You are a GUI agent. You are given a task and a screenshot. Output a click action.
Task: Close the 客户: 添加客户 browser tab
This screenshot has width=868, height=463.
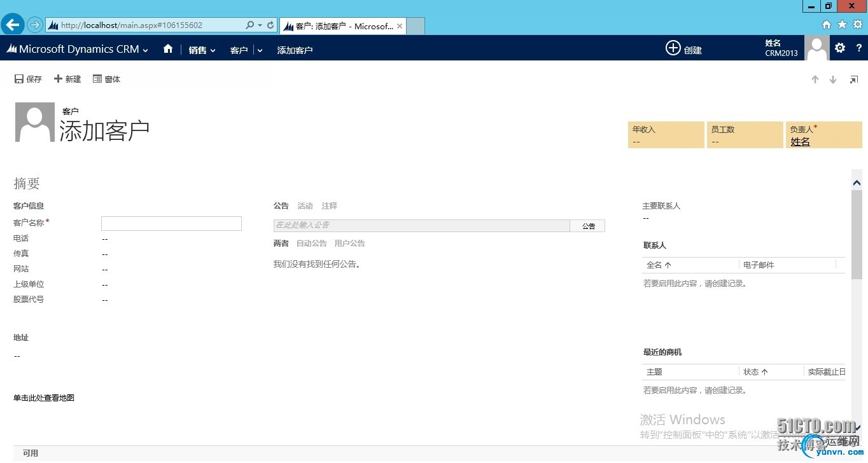(400, 26)
